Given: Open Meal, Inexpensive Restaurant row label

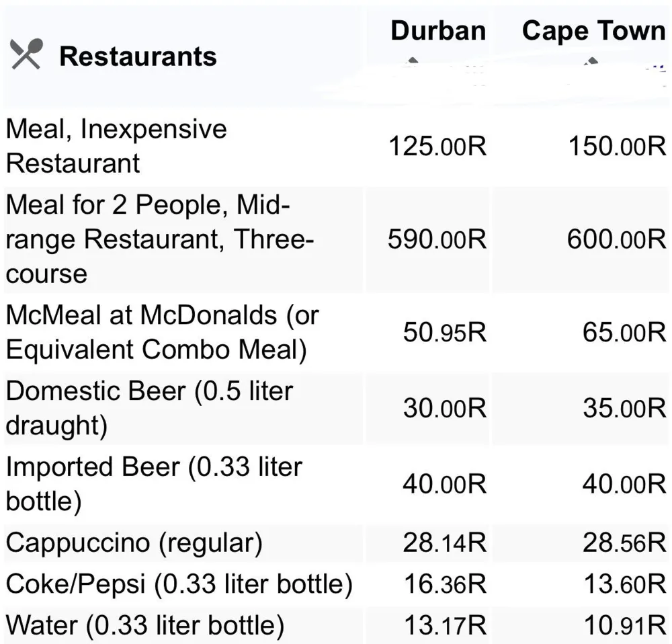Looking at the screenshot, I should [x=116, y=146].
